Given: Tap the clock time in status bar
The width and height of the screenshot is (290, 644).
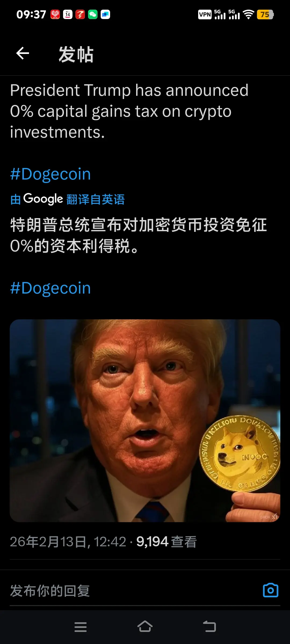Looking at the screenshot, I should [31, 14].
